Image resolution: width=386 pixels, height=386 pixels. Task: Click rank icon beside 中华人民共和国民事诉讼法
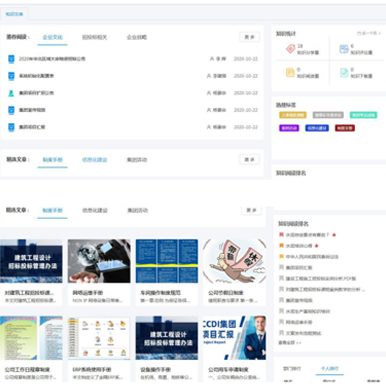tap(281, 257)
